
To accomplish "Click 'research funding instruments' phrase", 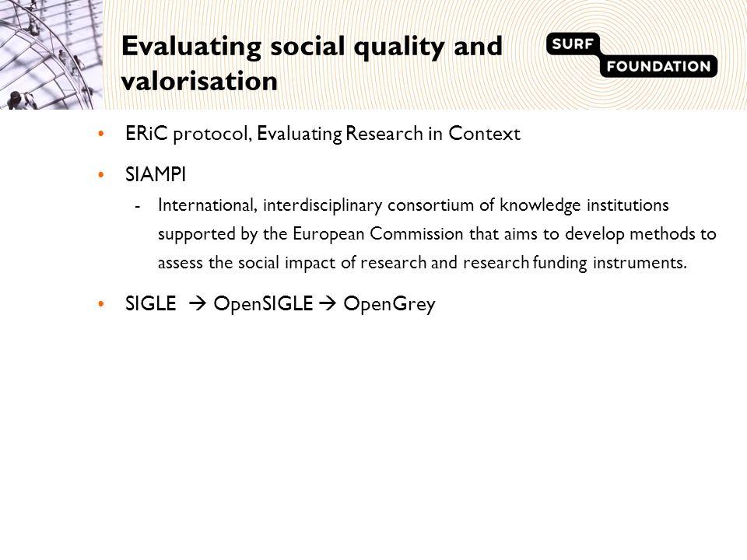I will coord(574,262).
